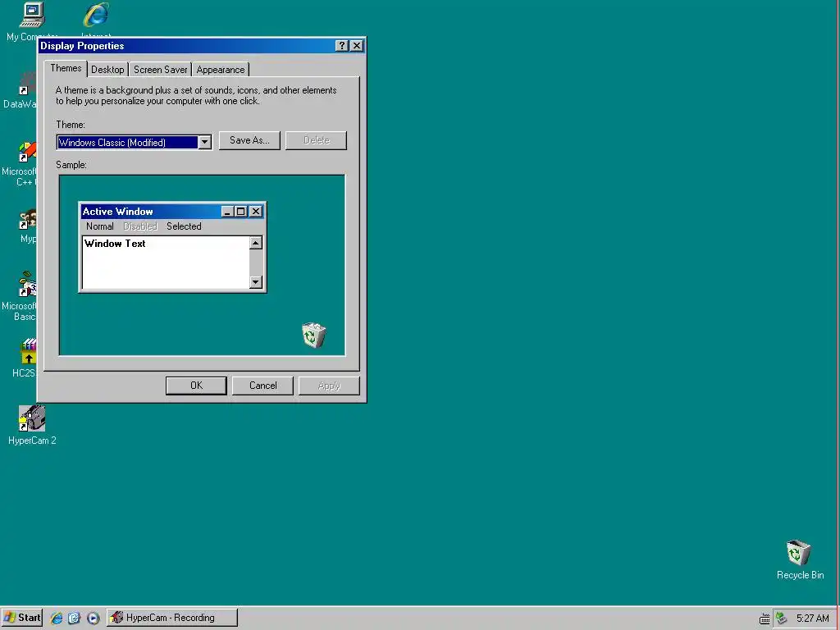Screen dimensions: 840x630
Task: Click Disabled in the sample window menu
Action: pyautogui.click(x=140, y=226)
